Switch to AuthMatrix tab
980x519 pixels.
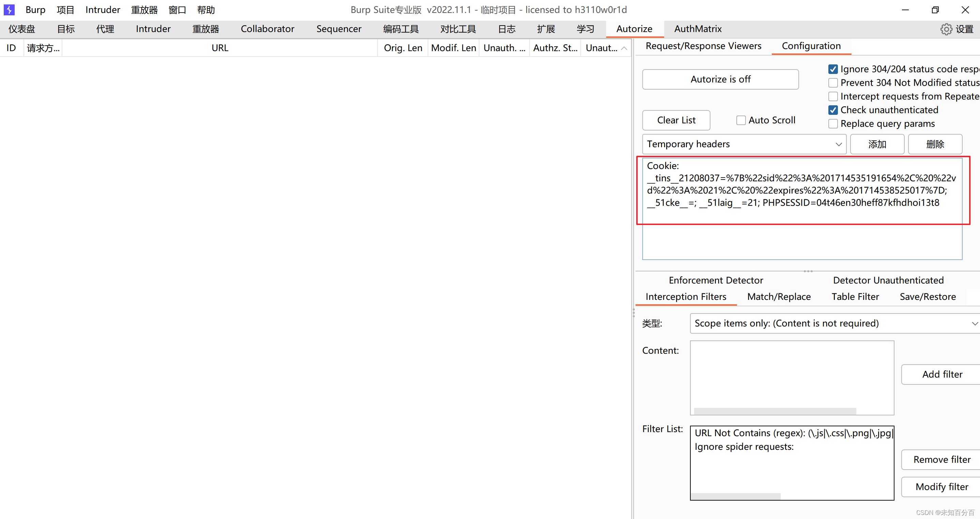point(698,29)
